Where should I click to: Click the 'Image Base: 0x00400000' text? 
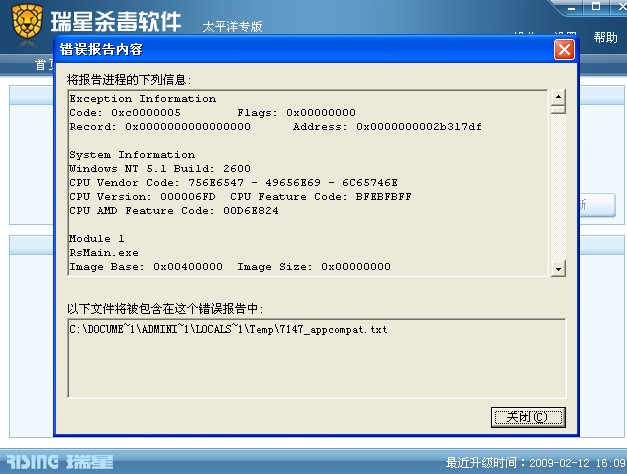tap(146, 267)
